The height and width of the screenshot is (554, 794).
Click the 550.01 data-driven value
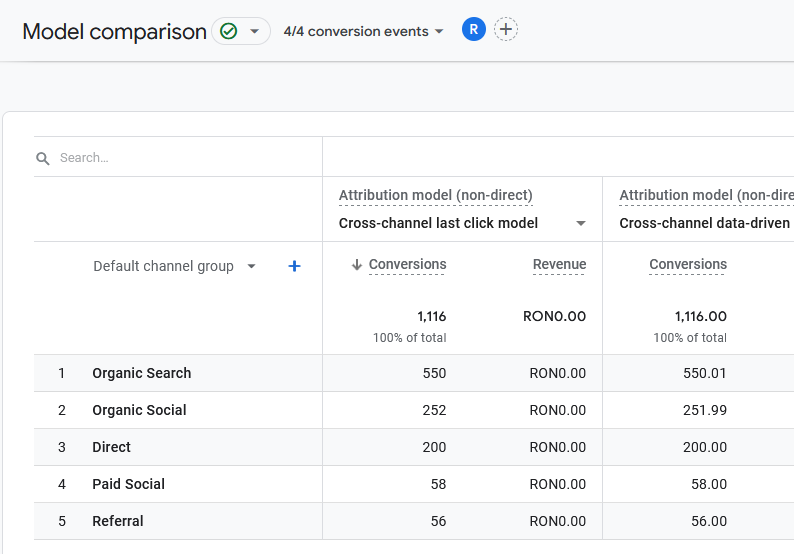pyautogui.click(x=704, y=373)
